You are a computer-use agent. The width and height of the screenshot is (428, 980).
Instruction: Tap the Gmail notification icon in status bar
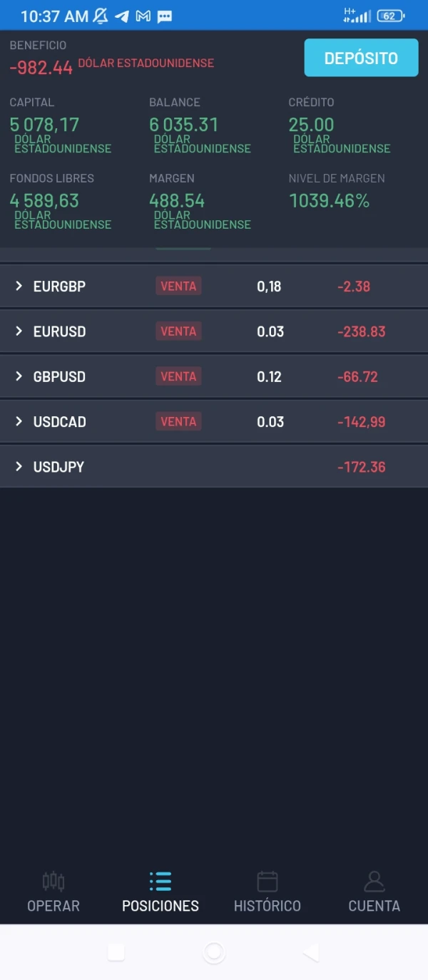pyautogui.click(x=143, y=16)
